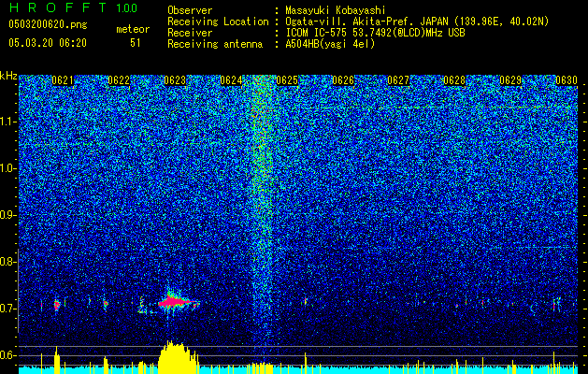
Task: Click the date stamp 05.03.20 06:20
Action: pos(48,43)
